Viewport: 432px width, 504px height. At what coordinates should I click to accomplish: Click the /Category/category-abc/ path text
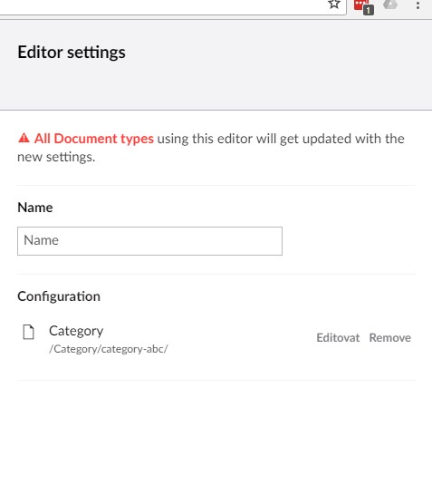109,349
